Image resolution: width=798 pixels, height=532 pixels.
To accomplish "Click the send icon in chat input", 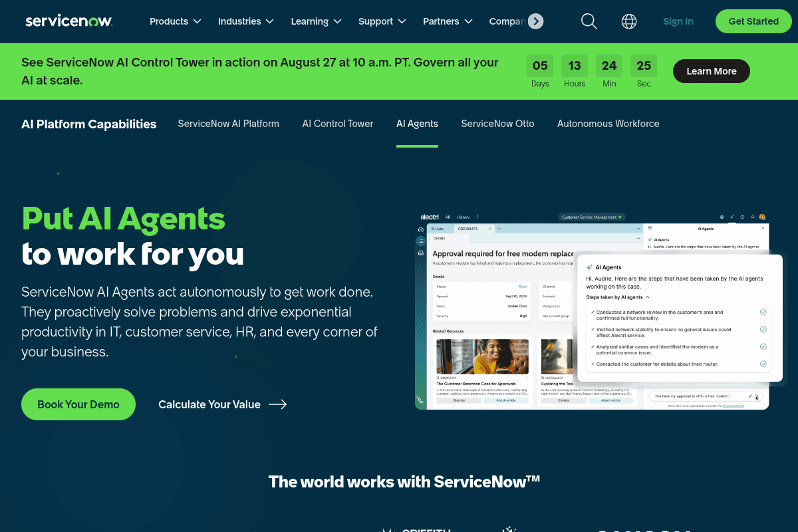I will pos(757,396).
